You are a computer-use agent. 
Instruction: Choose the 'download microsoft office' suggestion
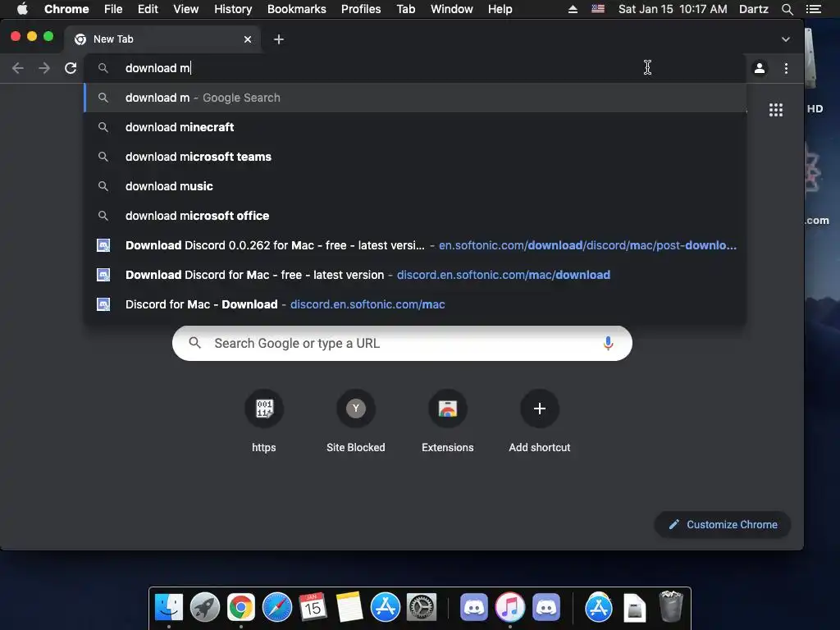point(415,216)
